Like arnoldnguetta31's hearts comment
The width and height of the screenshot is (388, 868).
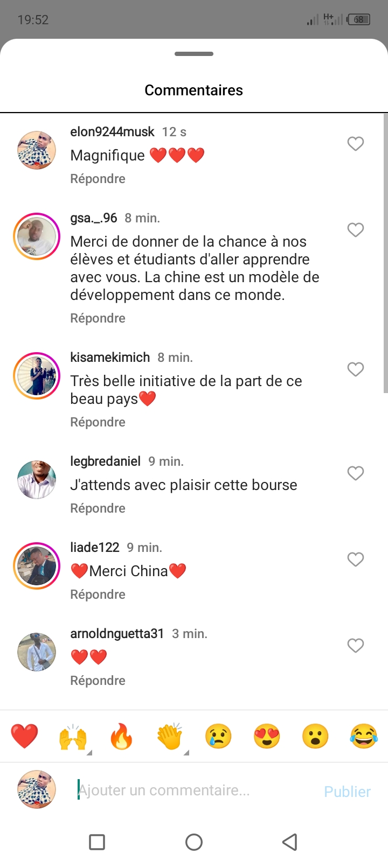355,646
